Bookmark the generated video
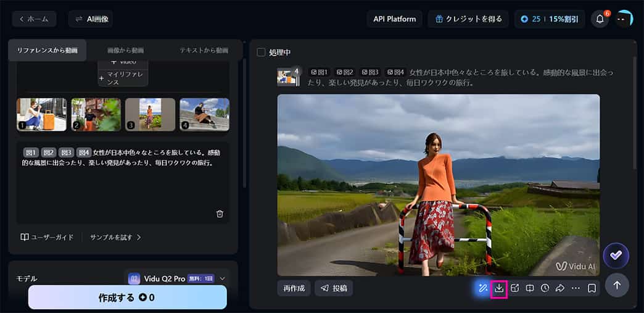644x313 pixels. tap(592, 288)
